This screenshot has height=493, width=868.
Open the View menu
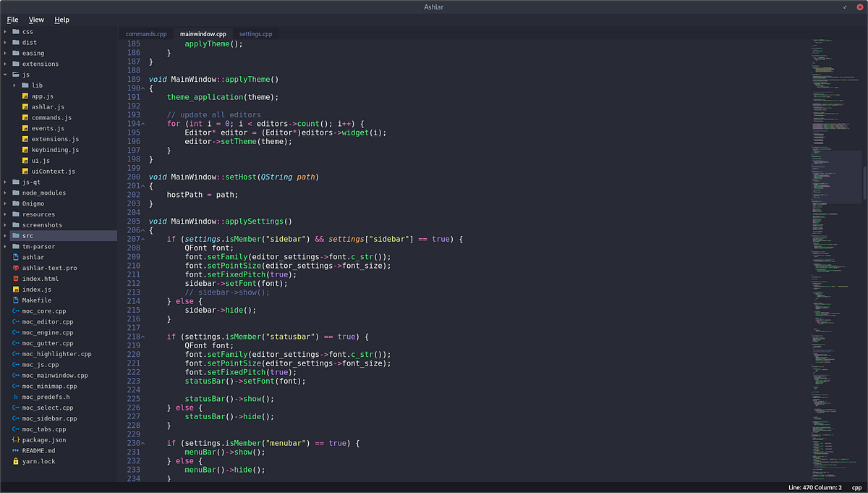click(36, 20)
